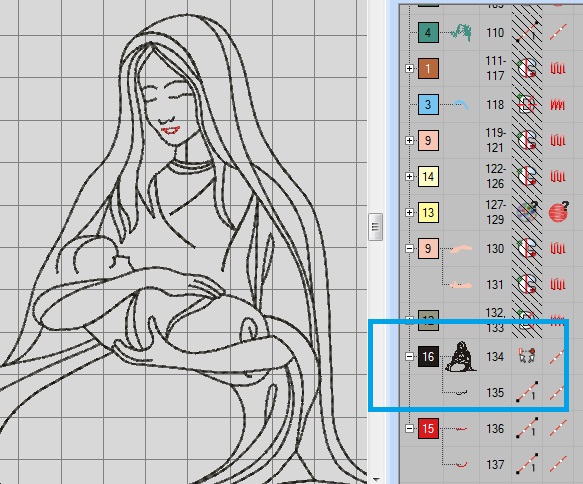Select the woman silhouette thumbnail for object 134
Image resolution: width=583 pixels, height=484 pixels.
(461, 357)
